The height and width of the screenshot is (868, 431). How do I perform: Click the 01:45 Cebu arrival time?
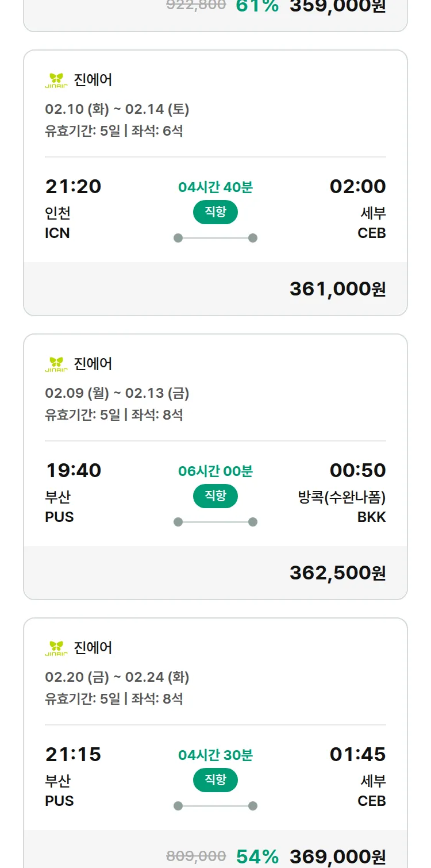pos(357,755)
